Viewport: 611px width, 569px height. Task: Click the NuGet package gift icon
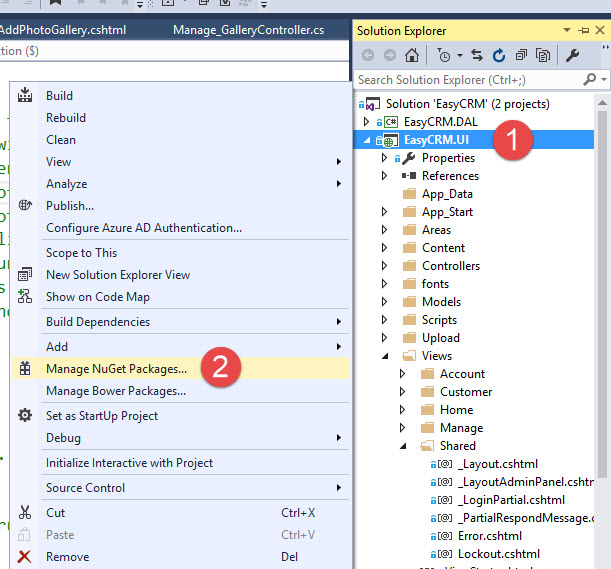25,368
